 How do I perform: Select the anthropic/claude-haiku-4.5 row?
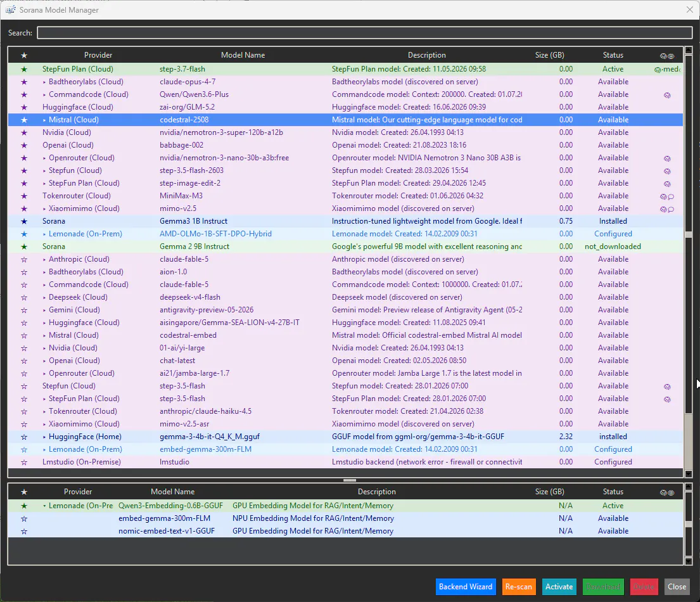345,411
